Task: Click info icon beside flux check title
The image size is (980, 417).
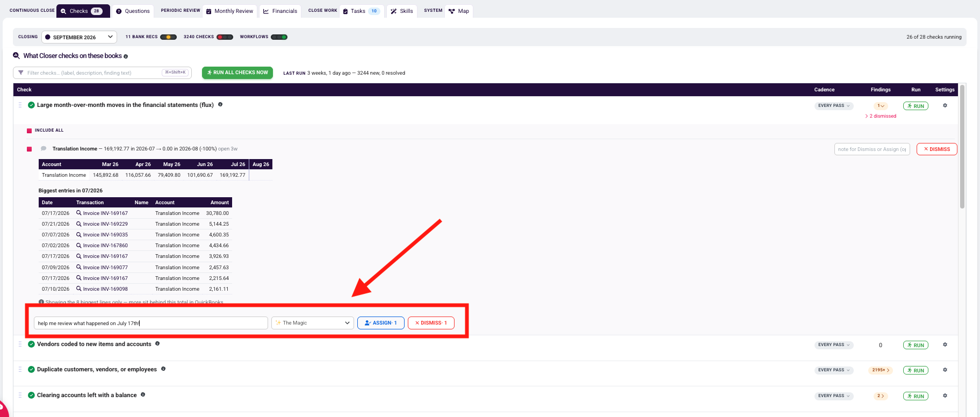Action: 220,104
